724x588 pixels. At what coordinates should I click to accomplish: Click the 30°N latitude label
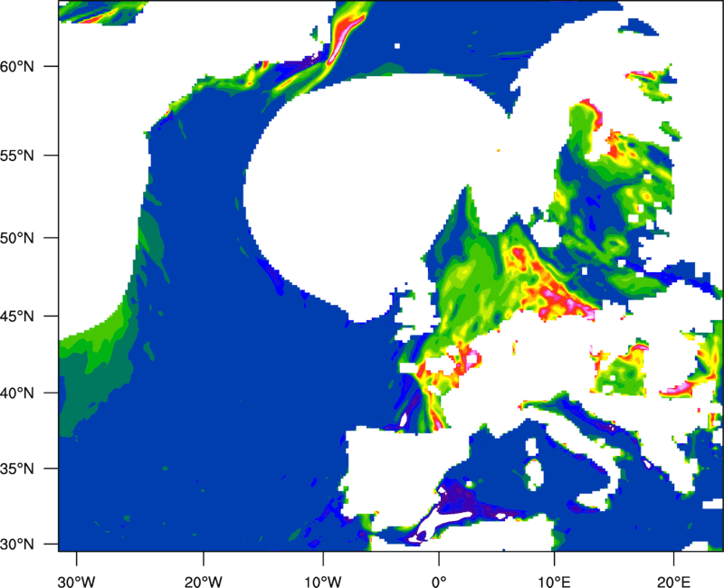coord(17,545)
